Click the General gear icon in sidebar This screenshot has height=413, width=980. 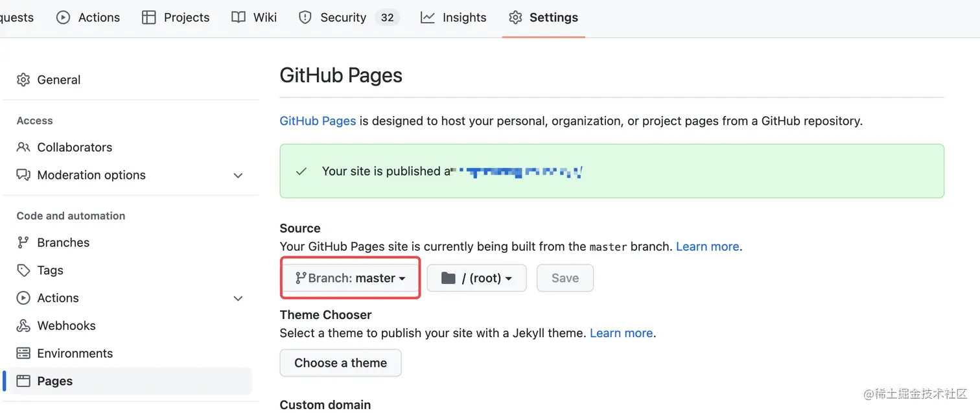point(23,80)
